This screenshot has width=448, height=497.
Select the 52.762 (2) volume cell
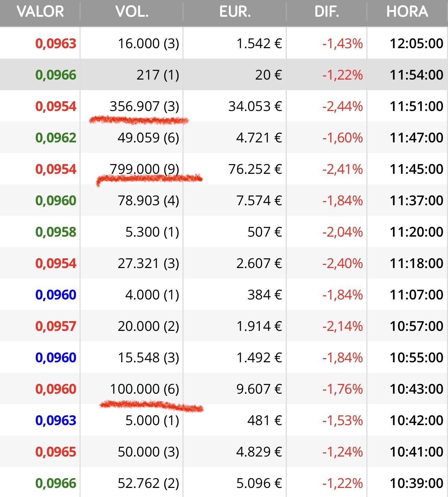[148, 483]
